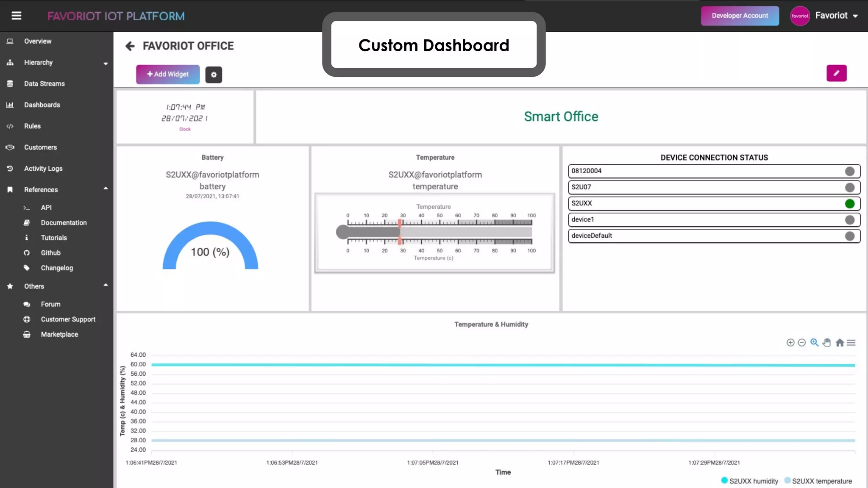Image resolution: width=868 pixels, height=488 pixels.
Task: Click the Favoriot profile avatar
Action: [x=800, y=16]
